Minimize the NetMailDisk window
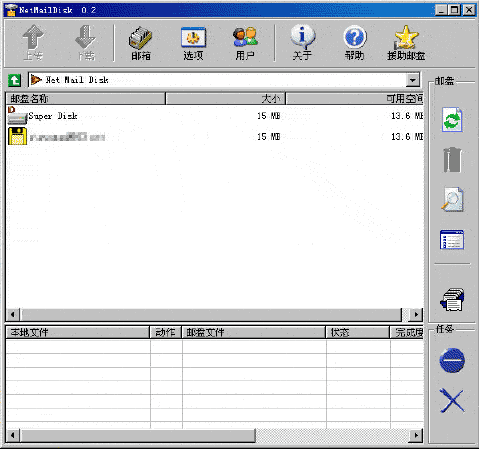The height and width of the screenshot is (449, 479). (x=441, y=10)
